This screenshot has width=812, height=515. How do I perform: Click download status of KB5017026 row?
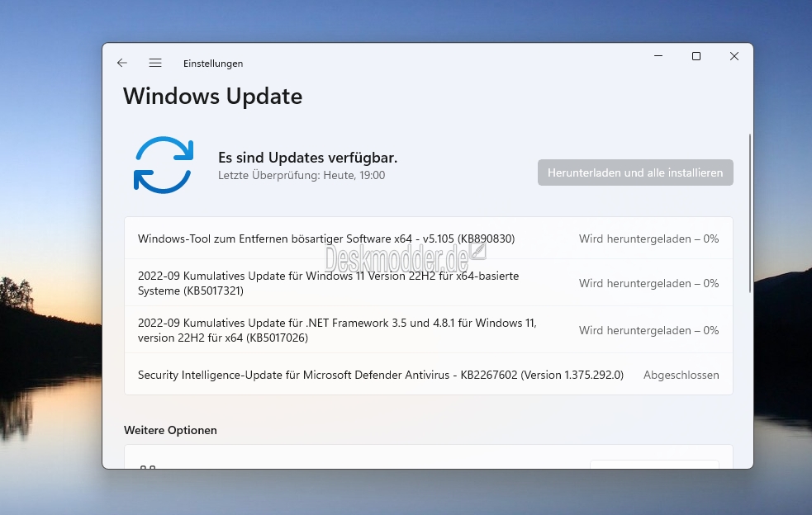(649, 330)
